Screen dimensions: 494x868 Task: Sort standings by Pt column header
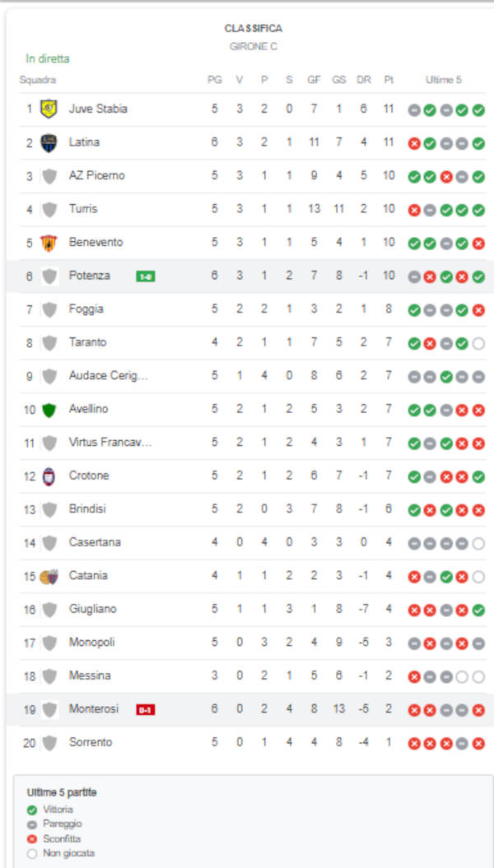[x=389, y=80]
